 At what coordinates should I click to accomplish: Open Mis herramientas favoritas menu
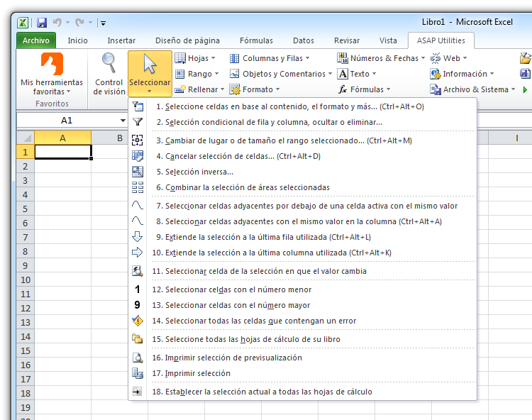(x=52, y=74)
